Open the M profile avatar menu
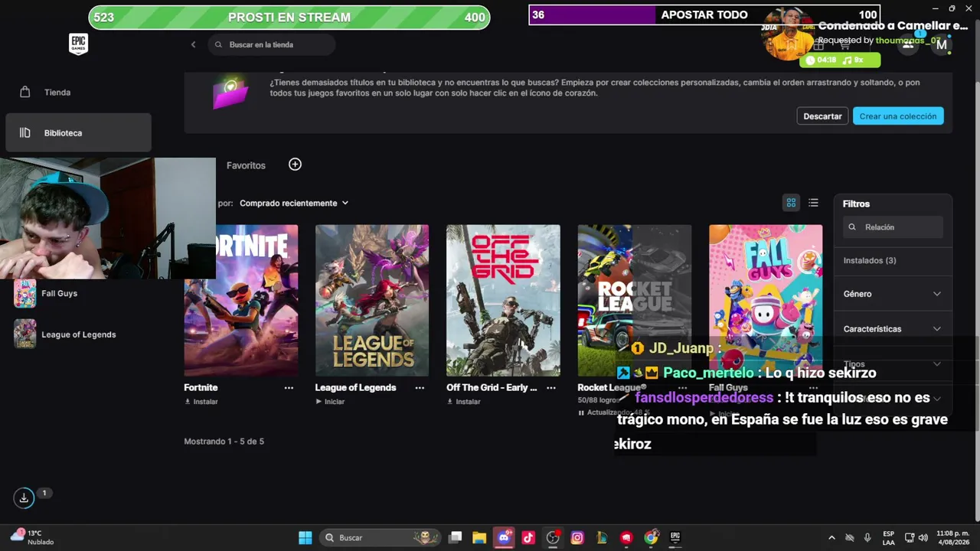980x551 pixels. tap(942, 44)
